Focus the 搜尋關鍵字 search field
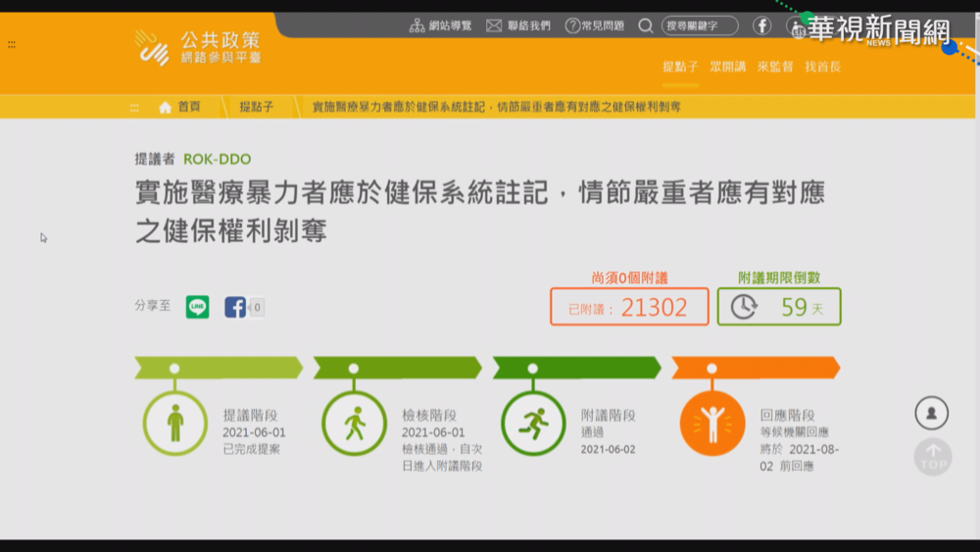Screen dimensions: 980x552 point(700,25)
